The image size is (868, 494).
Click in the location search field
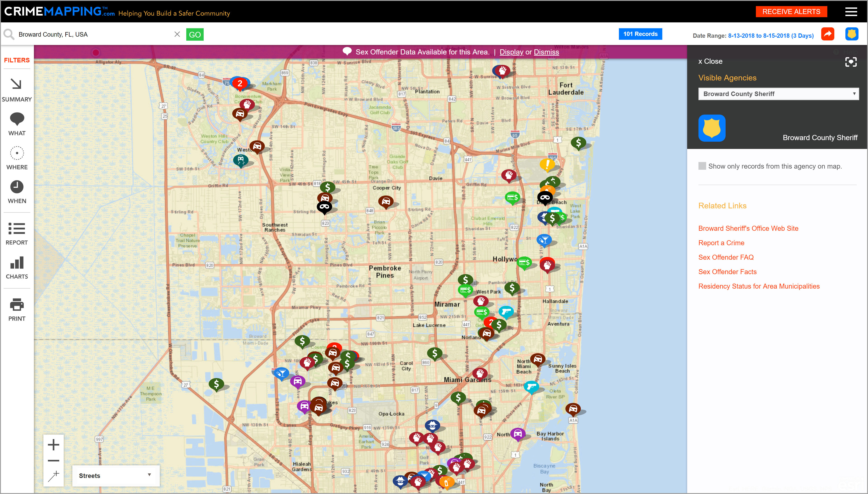[x=95, y=34]
